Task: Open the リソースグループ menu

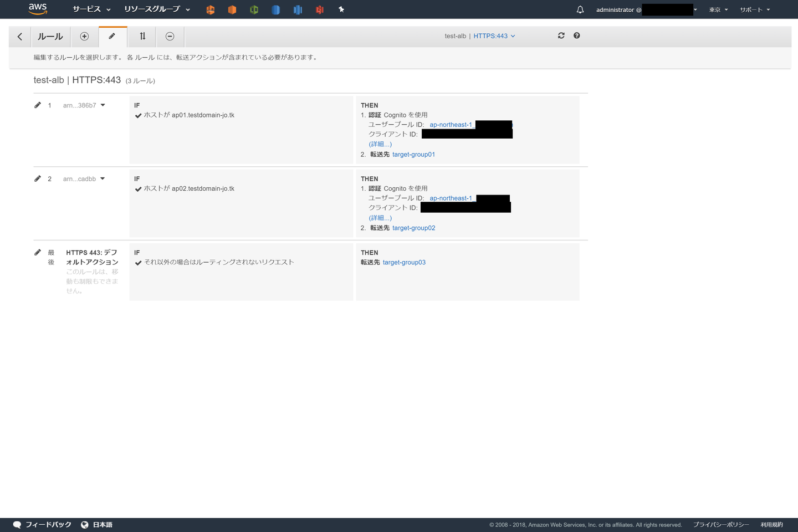Action: (x=157, y=9)
